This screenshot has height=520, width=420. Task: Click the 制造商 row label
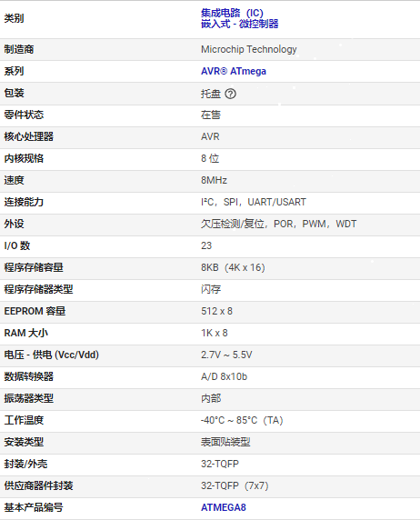pos(19,49)
